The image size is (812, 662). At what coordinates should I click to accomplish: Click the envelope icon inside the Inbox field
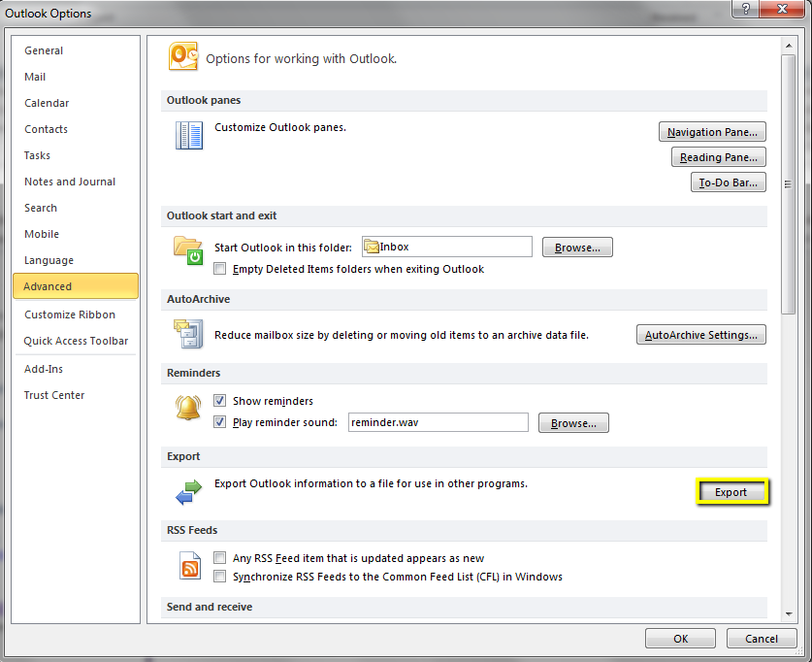pyautogui.click(x=372, y=247)
